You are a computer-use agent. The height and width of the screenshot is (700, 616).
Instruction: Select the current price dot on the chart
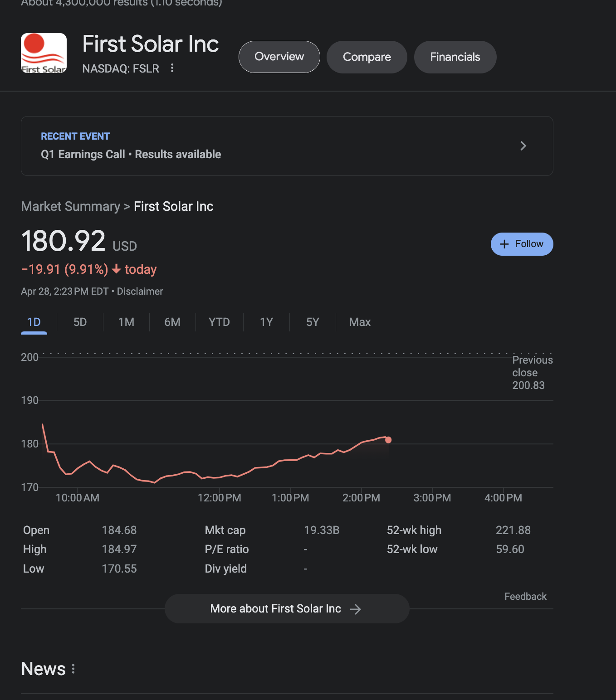click(388, 440)
